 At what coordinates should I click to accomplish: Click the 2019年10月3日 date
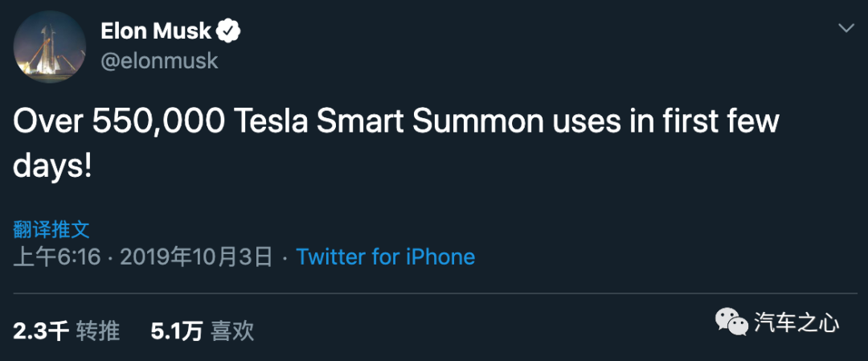(x=196, y=257)
